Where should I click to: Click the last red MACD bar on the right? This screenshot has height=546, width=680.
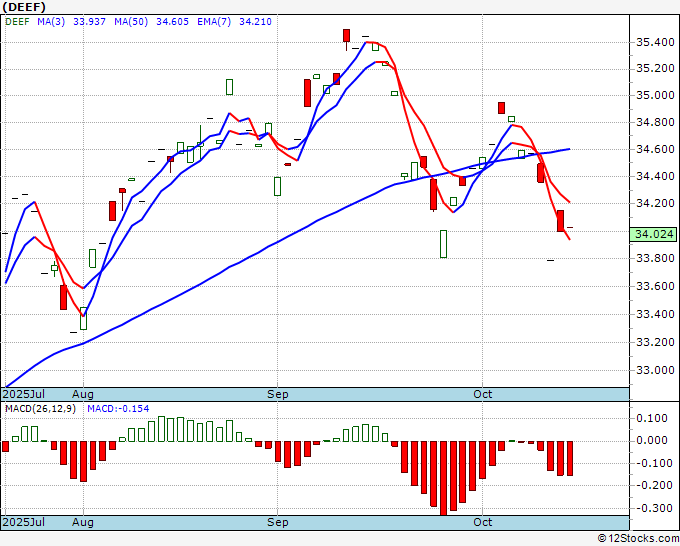click(570, 458)
